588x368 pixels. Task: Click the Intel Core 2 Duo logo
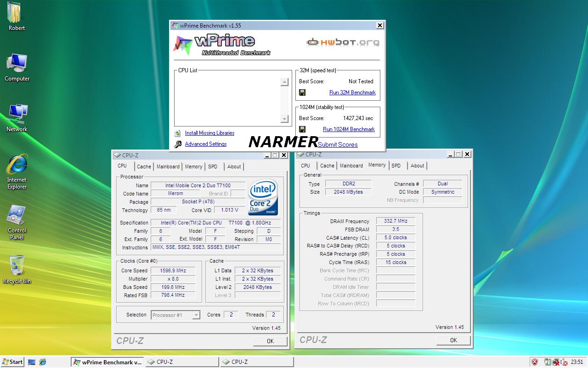(263, 197)
